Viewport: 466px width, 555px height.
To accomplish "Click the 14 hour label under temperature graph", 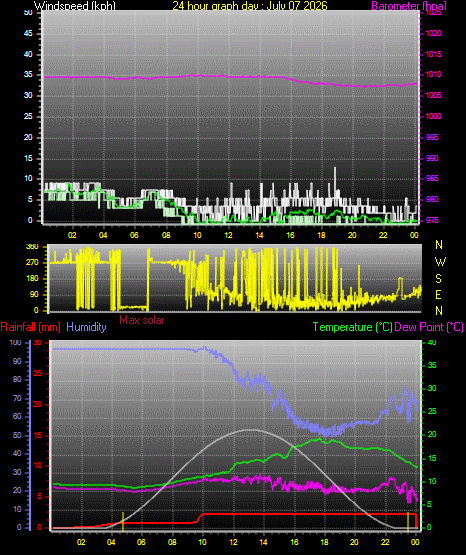I will (263, 542).
